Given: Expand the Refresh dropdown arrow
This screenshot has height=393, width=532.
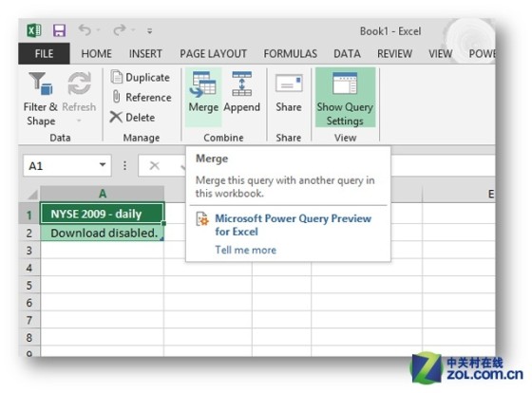Looking at the screenshot, I should click(x=79, y=121).
